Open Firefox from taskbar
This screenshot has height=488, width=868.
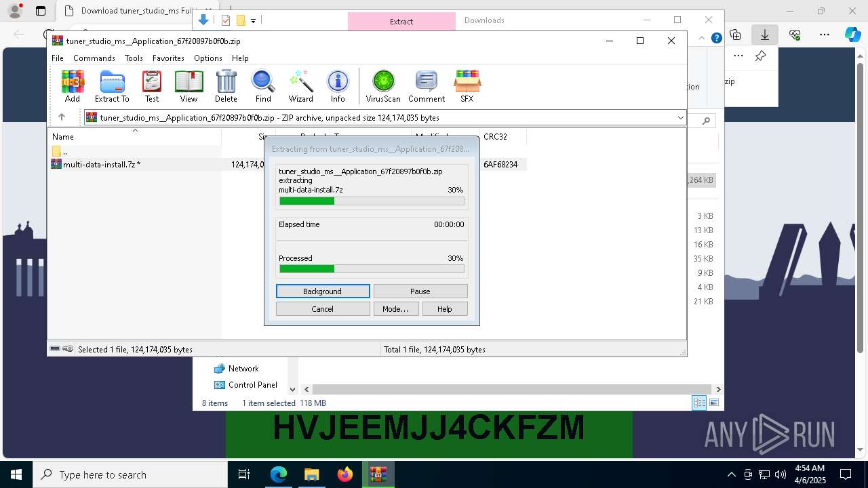point(345,474)
